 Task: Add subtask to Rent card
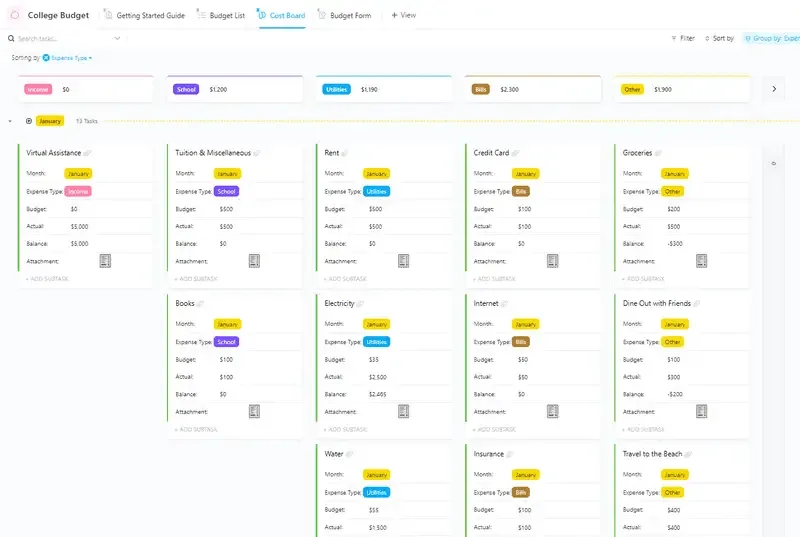345,279
